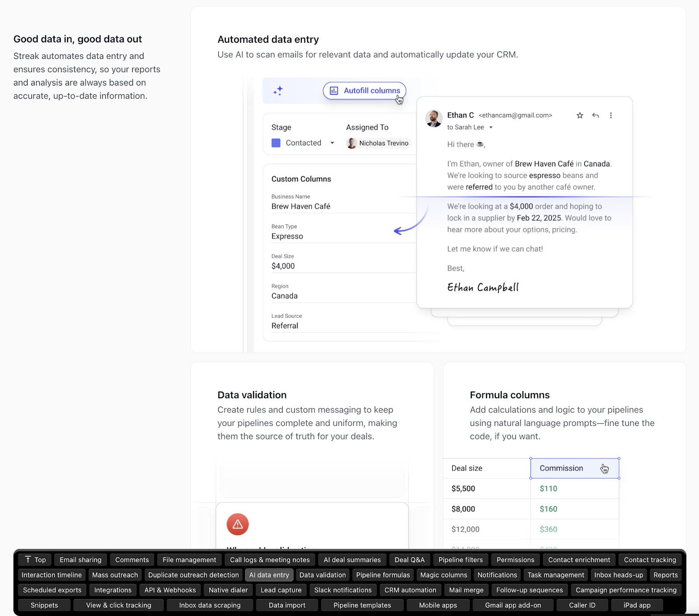This screenshot has width=699, height=616.
Task: Go to Native dialer section
Action: click(x=228, y=590)
